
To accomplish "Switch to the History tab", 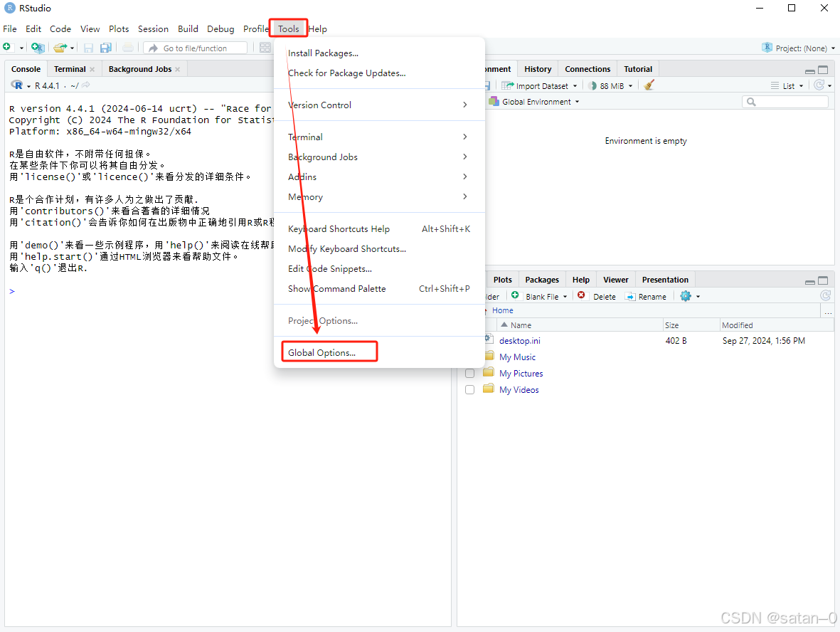I will [538, 69].
